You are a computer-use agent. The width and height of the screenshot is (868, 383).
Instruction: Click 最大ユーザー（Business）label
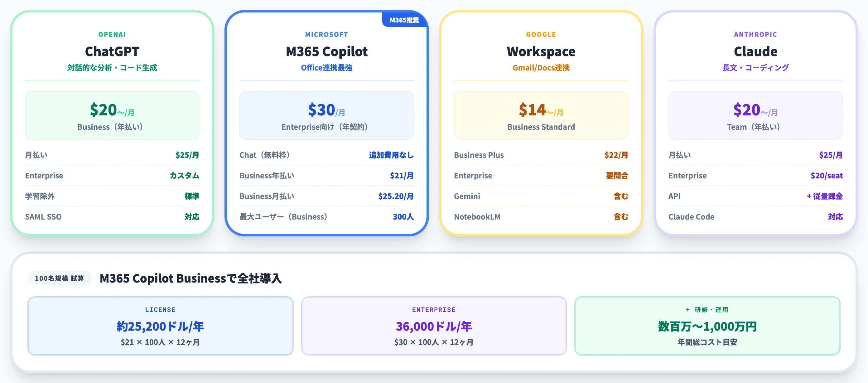point(283,217)
